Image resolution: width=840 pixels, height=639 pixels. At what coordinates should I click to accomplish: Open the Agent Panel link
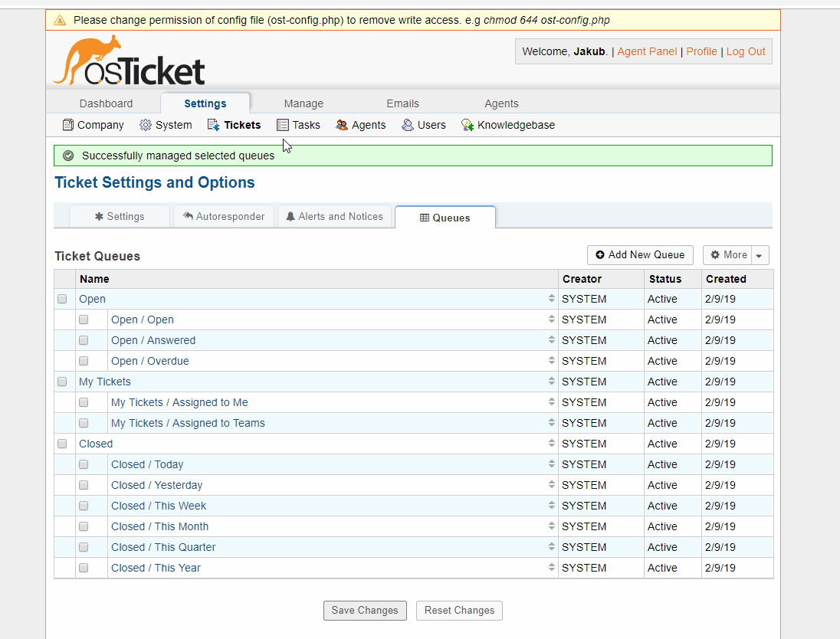(x=647, y=51)
